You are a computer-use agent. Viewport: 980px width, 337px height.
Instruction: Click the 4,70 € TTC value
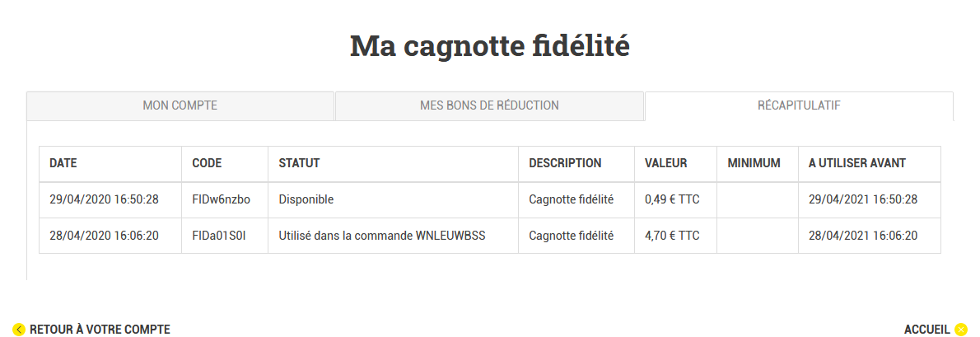coord(672,236)
